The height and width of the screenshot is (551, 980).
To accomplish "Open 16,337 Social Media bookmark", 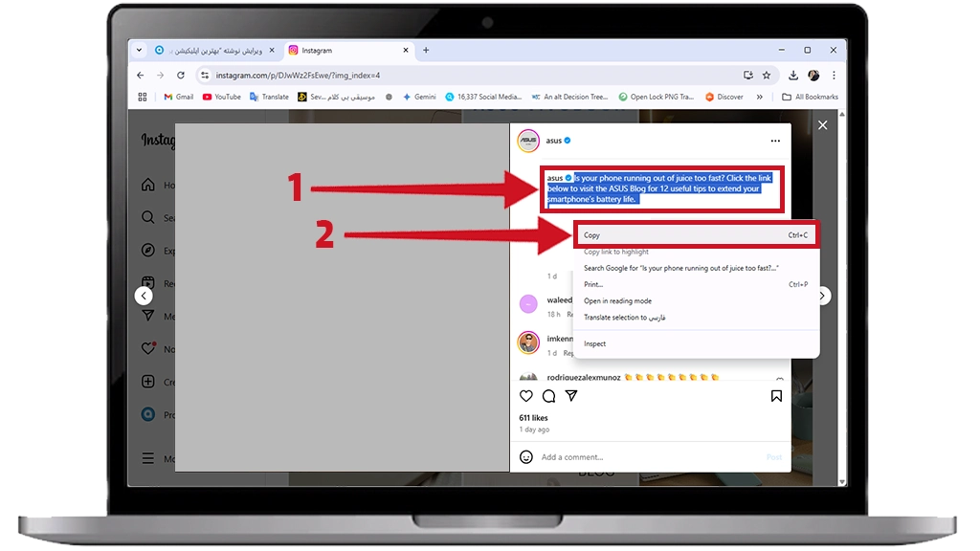I will point(483,97).
